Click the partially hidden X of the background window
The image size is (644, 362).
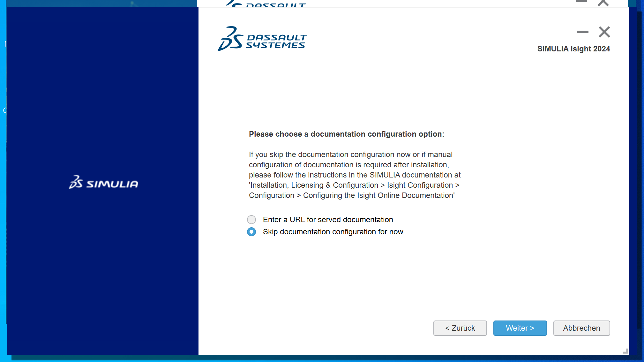click(603, 3)
